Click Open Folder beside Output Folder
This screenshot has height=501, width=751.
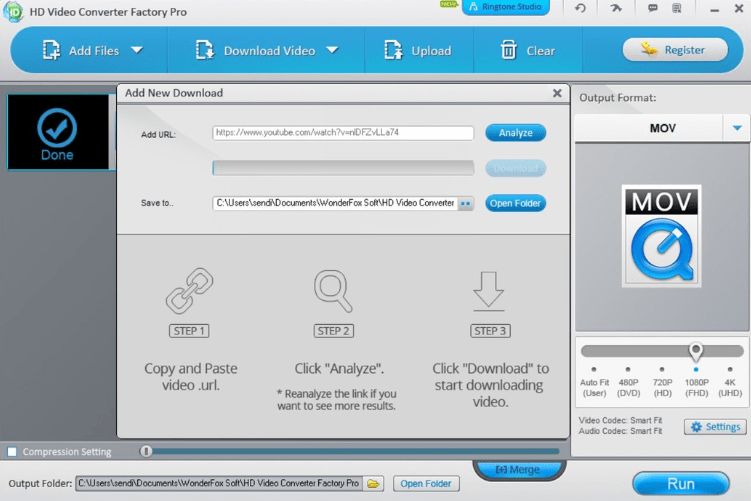coord(426,484)
